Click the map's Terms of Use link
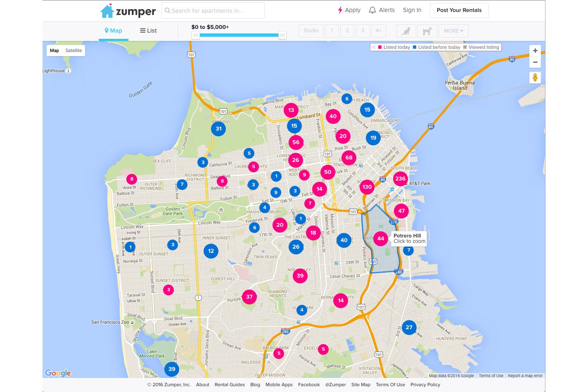The image size is (588, 392). pyautogui.click(x=491, y=375)
